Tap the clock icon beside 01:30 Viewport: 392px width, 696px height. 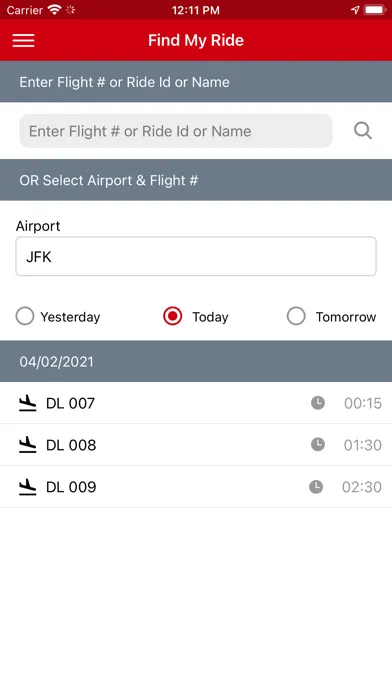(317, 445)
